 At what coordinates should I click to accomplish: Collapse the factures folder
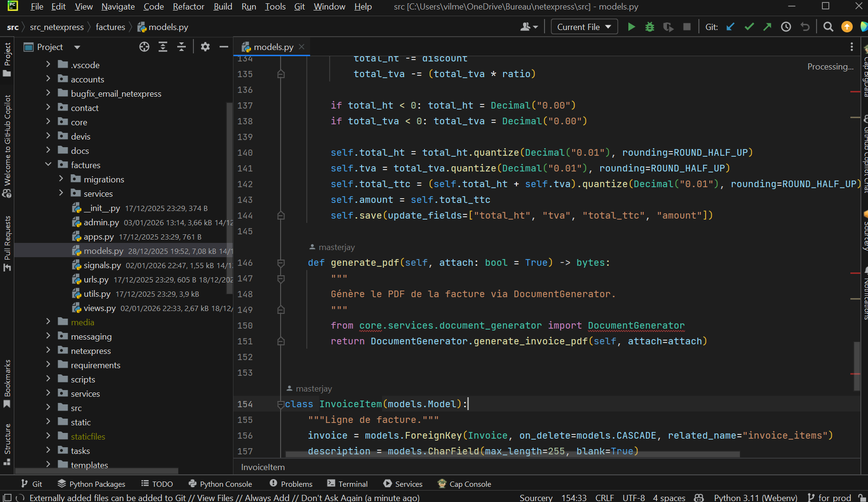point(48,165)
